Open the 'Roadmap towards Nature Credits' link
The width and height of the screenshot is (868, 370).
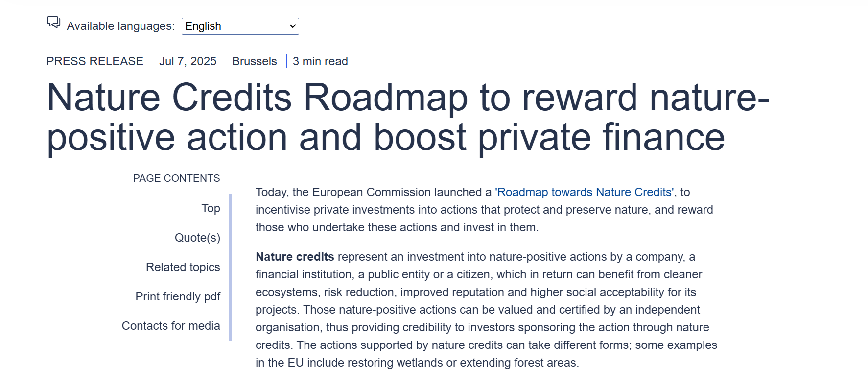(x=585, y=192)
